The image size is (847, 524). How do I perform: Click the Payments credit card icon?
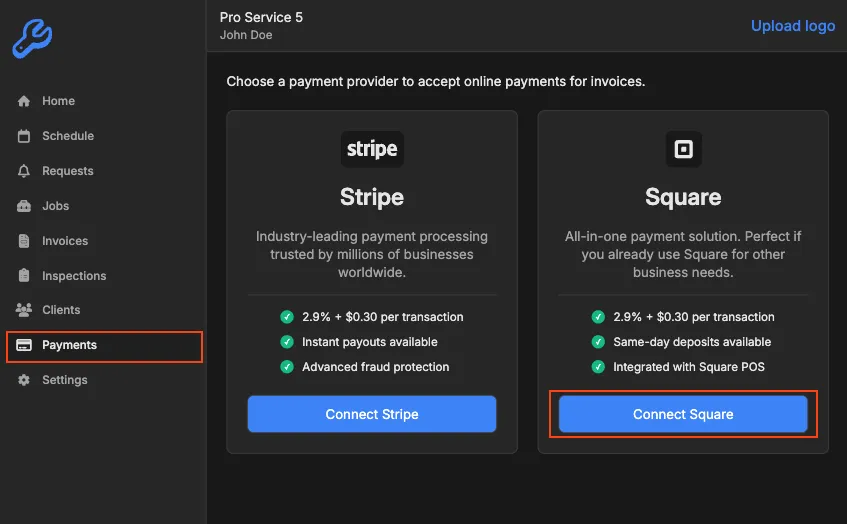[x=24, y=345]
